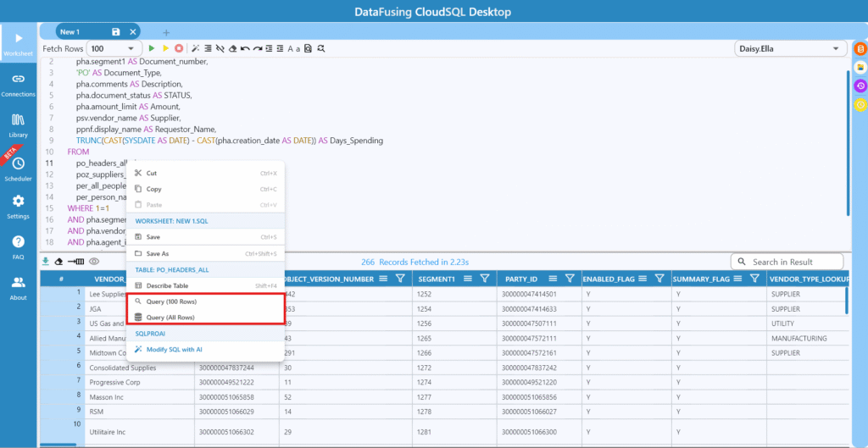
Task: Click the find-in-document toolbar icon
Action: pos(309,48)
